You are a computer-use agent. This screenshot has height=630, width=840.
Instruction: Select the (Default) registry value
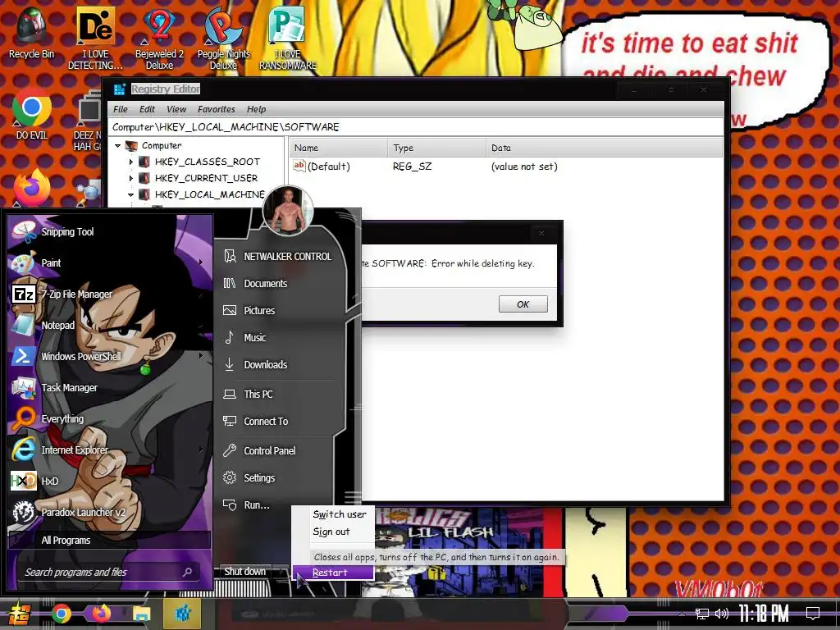click(322, 167)
